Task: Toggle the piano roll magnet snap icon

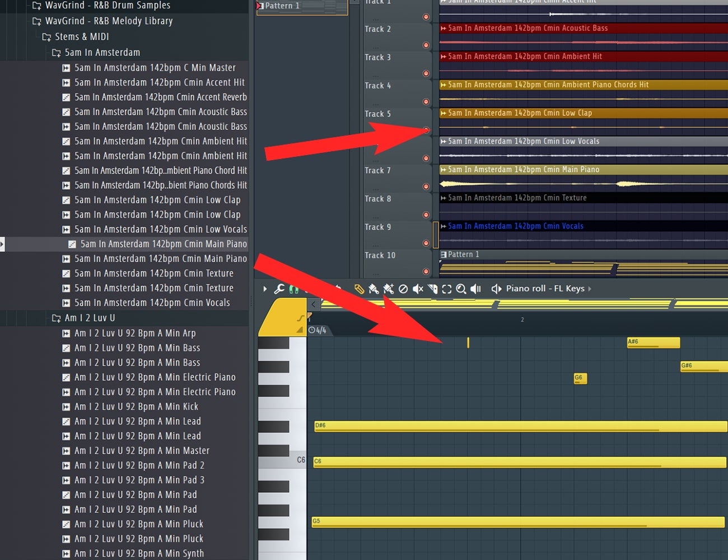Action: tap(293, 289)
